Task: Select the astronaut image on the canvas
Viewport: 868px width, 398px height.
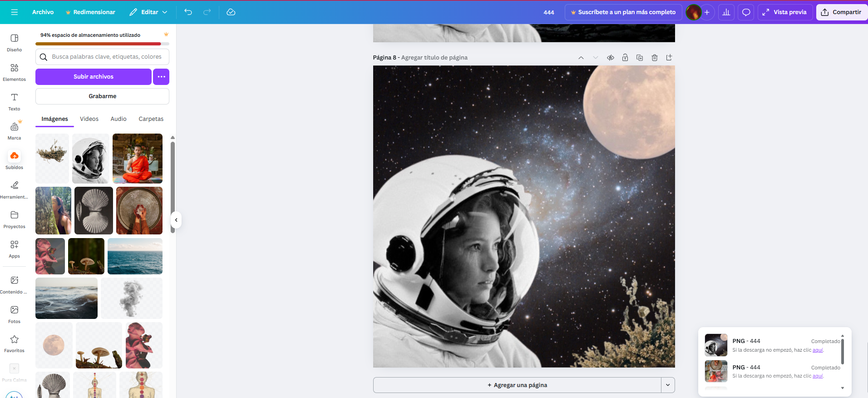Action: click(456, 261)
